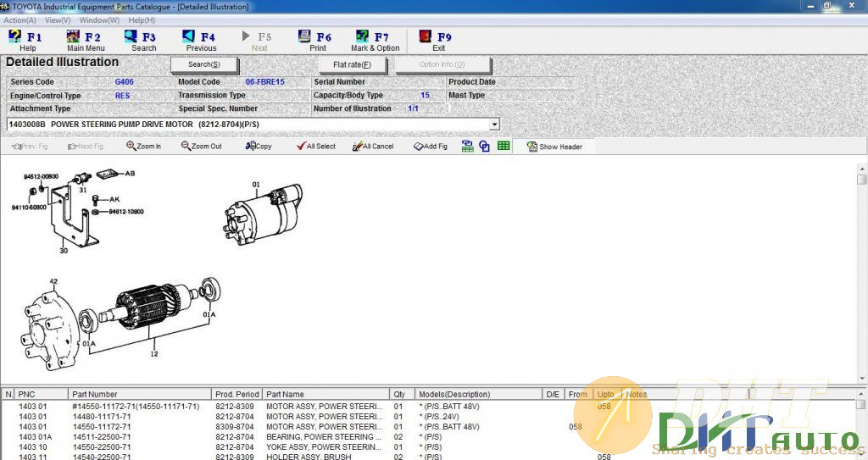Click the Part Number column header
This screenshot has height=460, width=868.
pyautogui.click(x=140, y=394)
